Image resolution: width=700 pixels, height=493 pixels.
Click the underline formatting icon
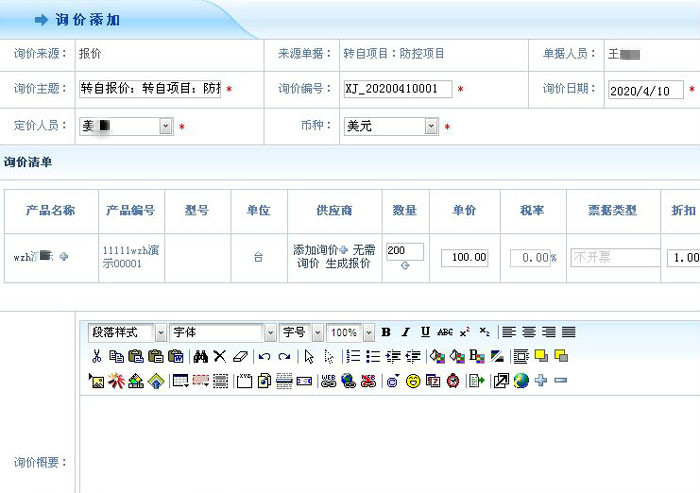425,332
